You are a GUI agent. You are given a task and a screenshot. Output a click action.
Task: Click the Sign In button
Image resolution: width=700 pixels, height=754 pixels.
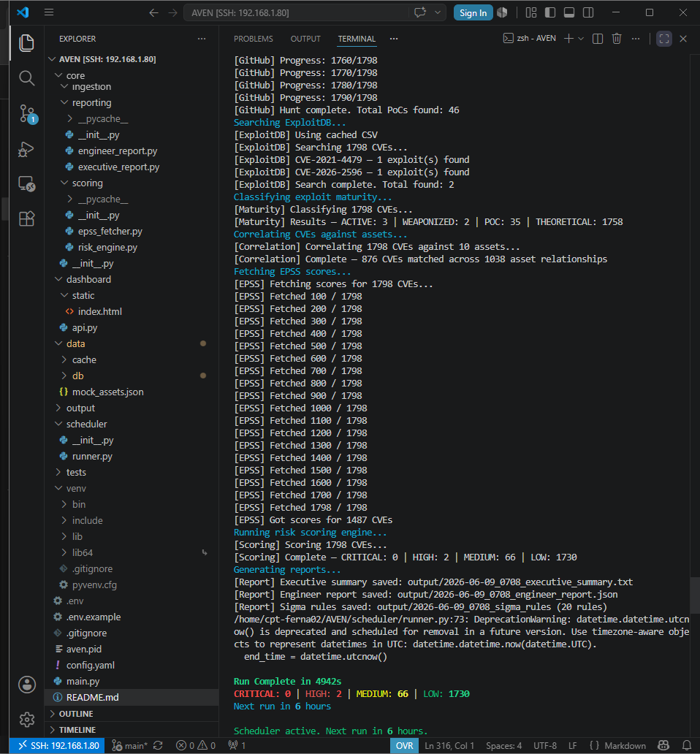click(473, 13)
